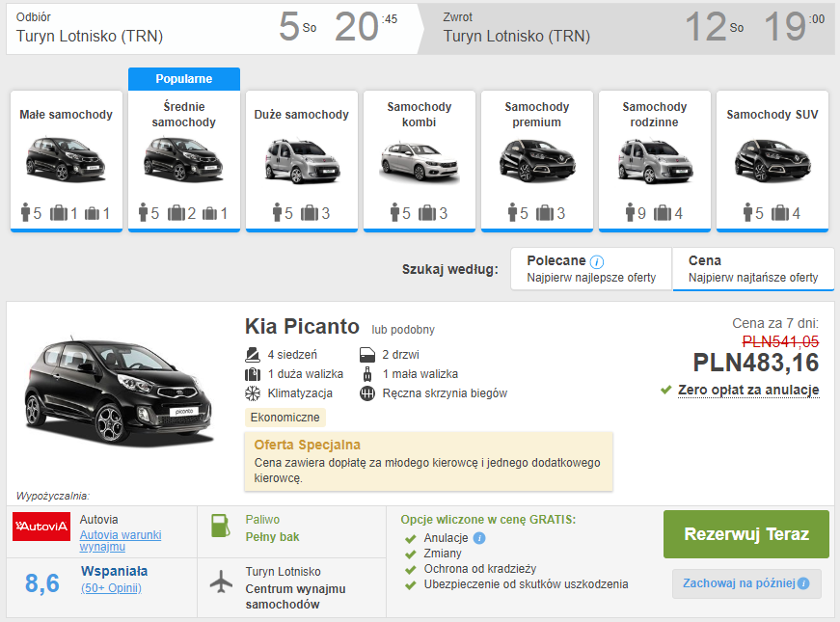This screenshot has height=622, width=840.
Task: Click the checkmark next to Ochrona od kradzieży
Action: 411,570
